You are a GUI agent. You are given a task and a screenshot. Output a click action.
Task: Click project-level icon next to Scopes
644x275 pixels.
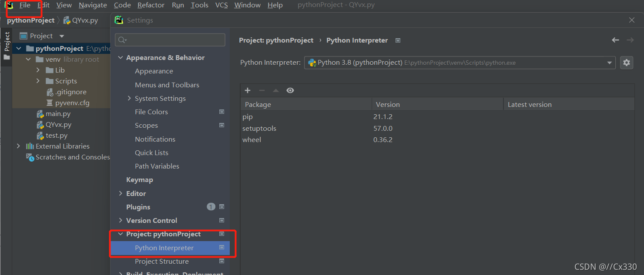(221, 125)
